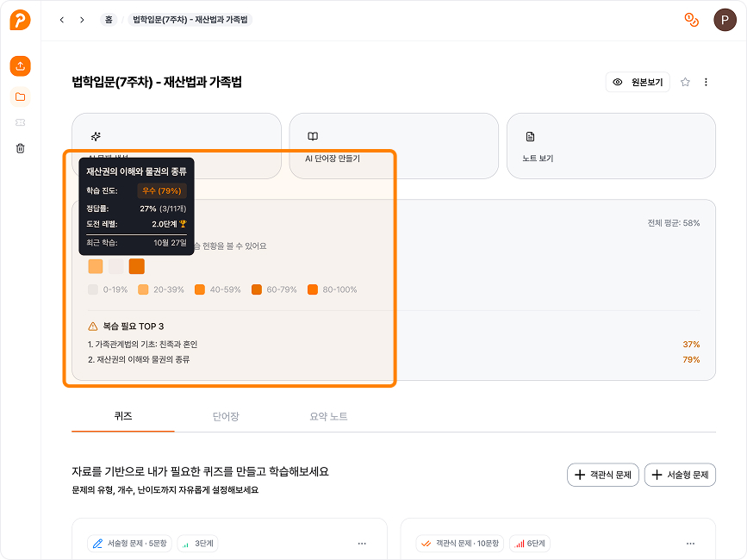Open the three-dot menu beside the star
This screenshot has width=747, height=560.
coord(707,82)
